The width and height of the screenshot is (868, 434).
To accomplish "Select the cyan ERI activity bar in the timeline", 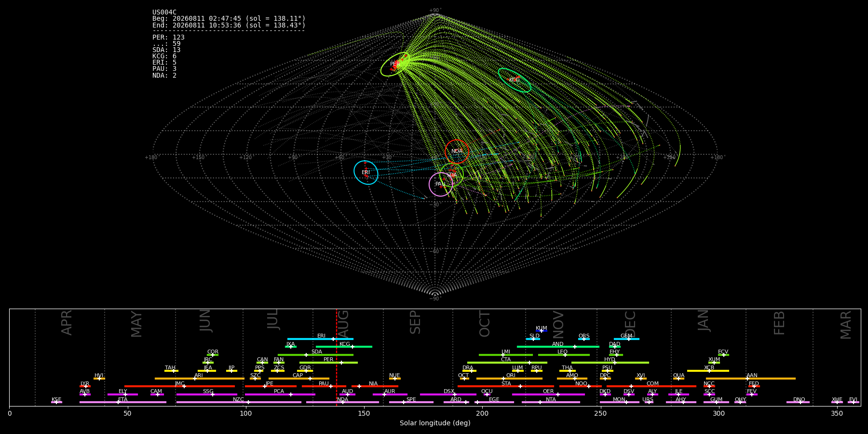I will point(320,339).
